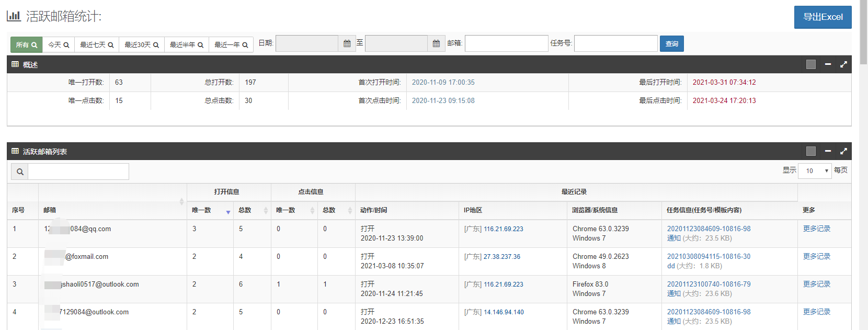
Task: Select the 最近七天 filter tab
Action: click(x=97, y=45)
